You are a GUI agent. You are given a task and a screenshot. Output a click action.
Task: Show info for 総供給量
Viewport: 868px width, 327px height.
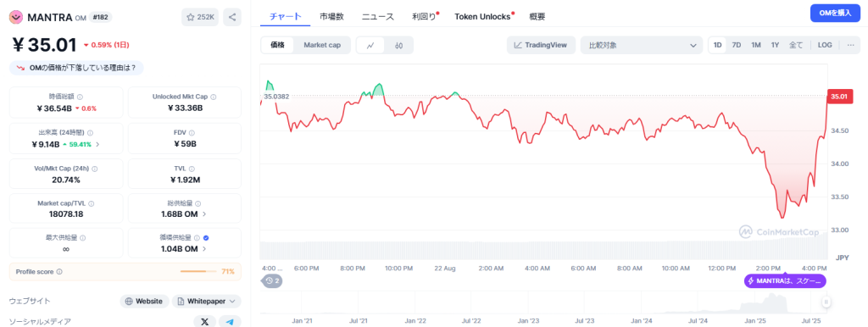(x=198, y=203)
